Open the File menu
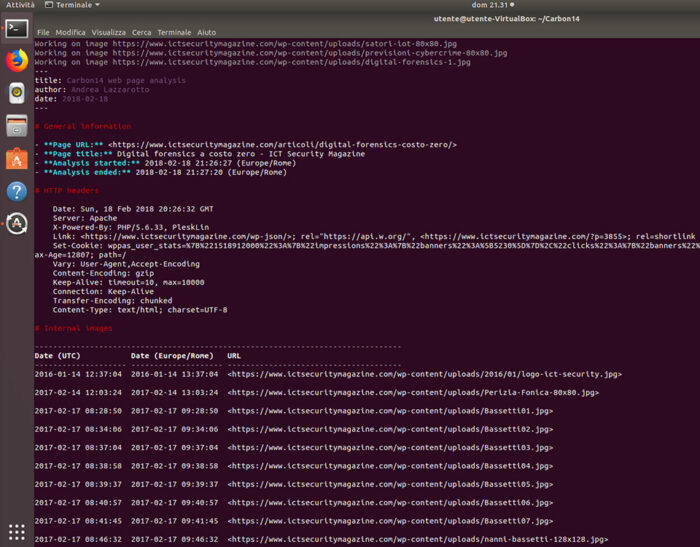 [x=43, y=33]
